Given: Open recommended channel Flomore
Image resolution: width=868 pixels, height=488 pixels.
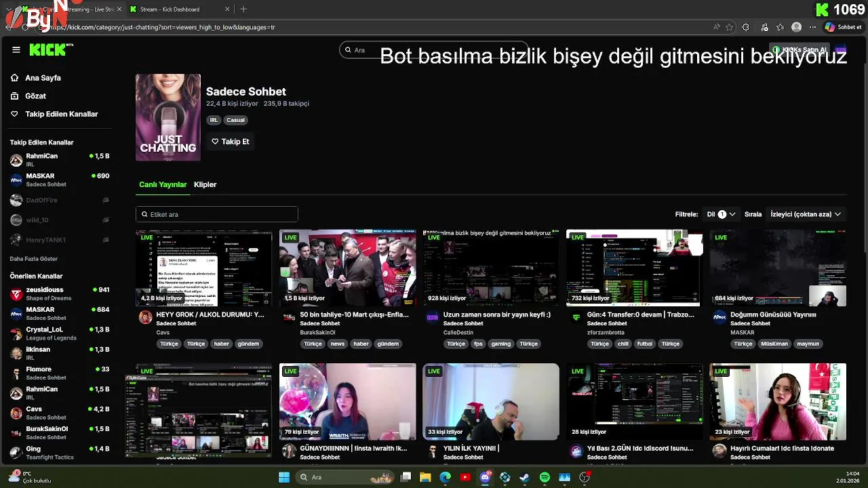Looking at the screenshot, I should pos(60,373).
